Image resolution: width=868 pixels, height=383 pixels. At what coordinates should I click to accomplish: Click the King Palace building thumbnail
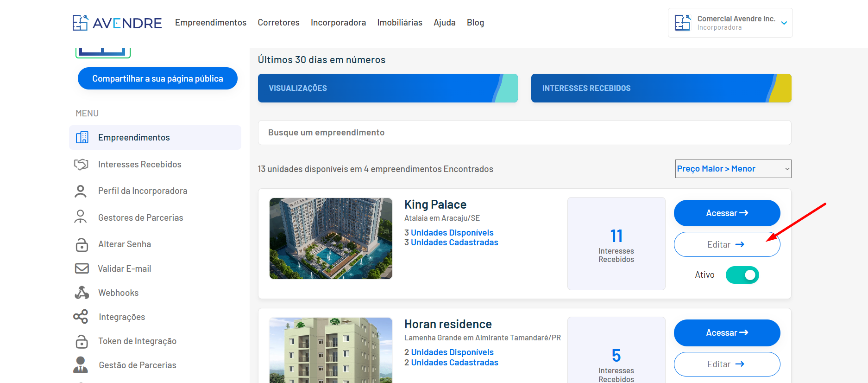[x=331, y=239]
